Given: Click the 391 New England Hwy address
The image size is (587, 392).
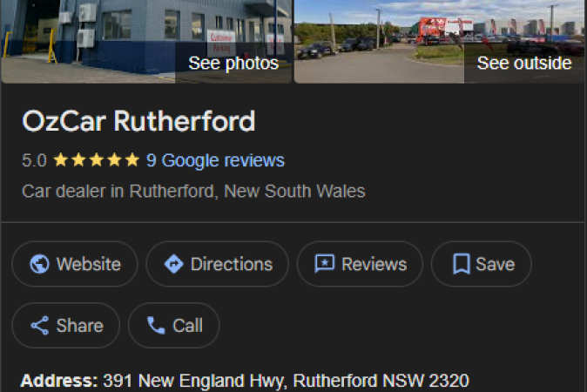Looking at the screenshot, I should click(286, 381).
